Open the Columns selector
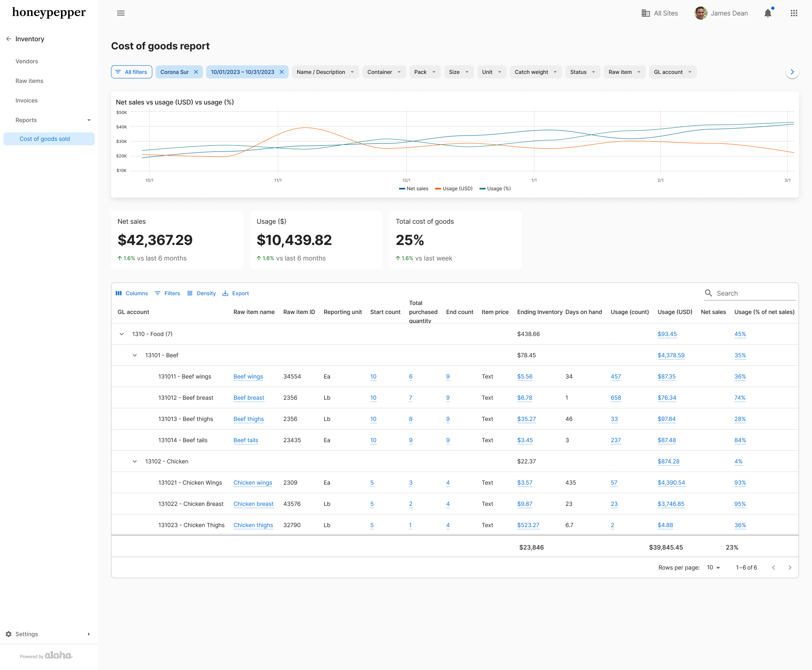This screenshot has width=812, height=670. point(131,293)
